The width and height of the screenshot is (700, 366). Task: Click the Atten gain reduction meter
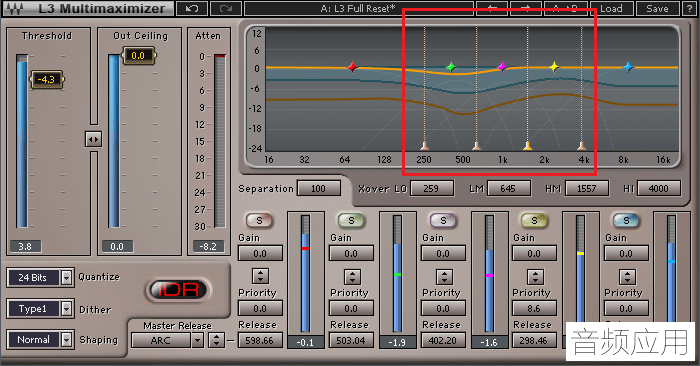[x=220, y=141]
